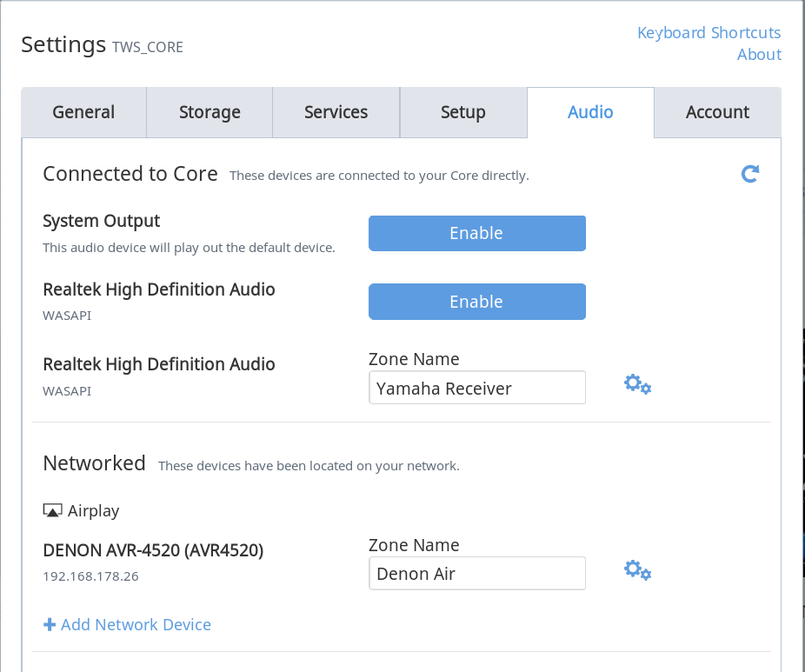Open settings gear for Denon Air zone

tap(637, 569)
